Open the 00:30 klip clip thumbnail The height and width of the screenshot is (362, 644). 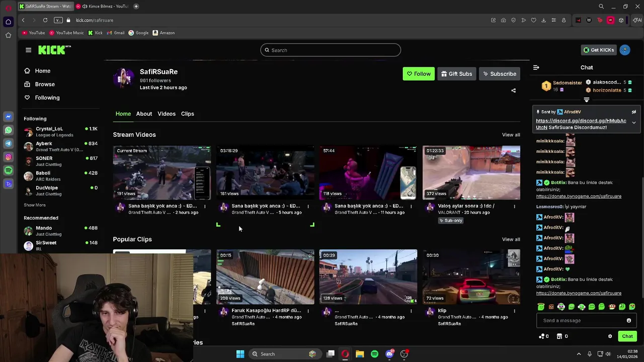click(x=471, y=277)
